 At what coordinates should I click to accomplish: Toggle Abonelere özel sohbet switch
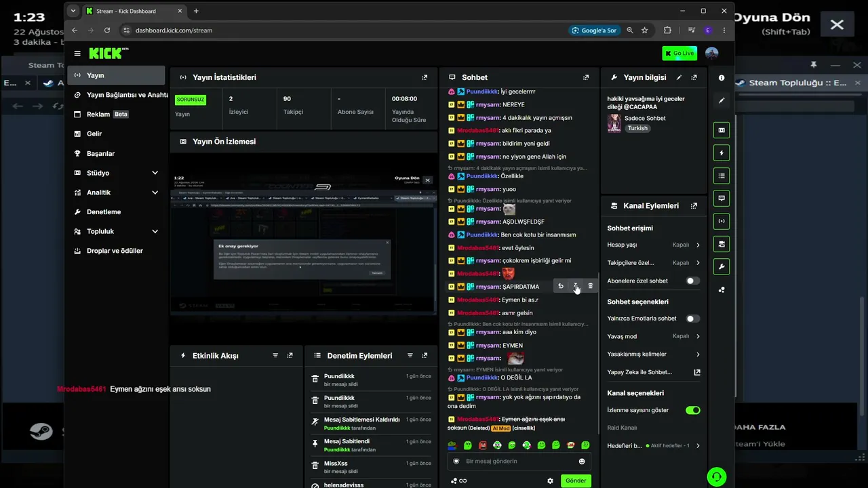point(692,281)
